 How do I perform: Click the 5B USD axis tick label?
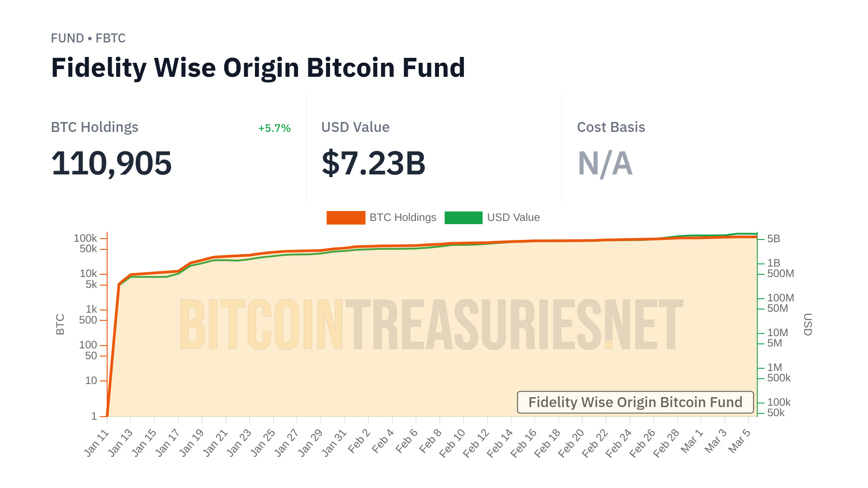point(774,239)
